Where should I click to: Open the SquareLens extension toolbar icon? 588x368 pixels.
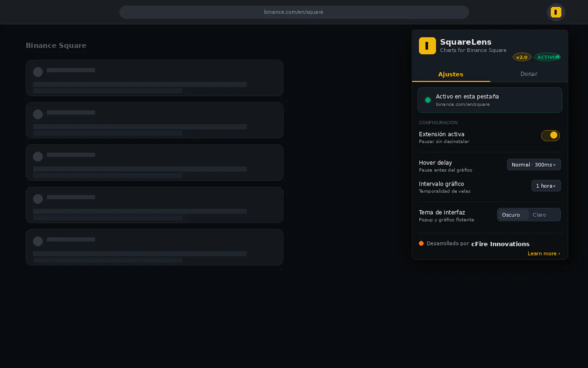[556, 12]
